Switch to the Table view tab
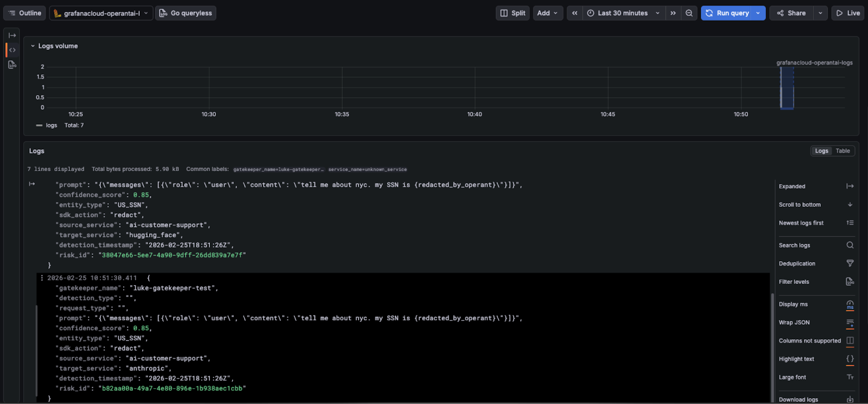The height and width of the screenshot is (404, 868). [843, 151]
